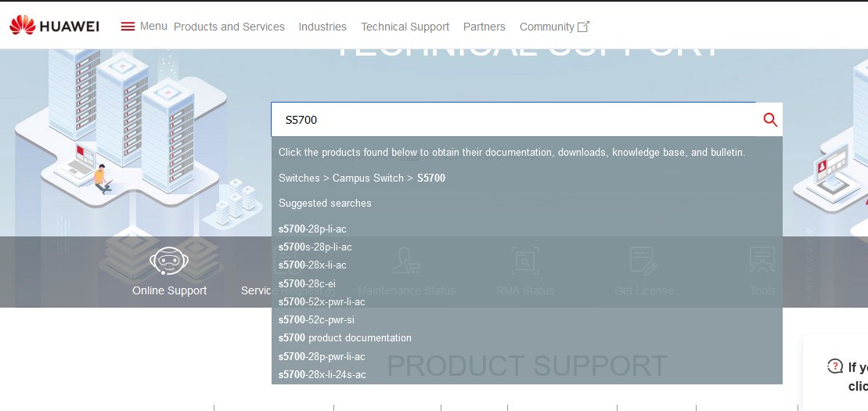Select suggestion s5700-28x-li-24s-ac
The image size is (868, 411).
click(322, 375)
